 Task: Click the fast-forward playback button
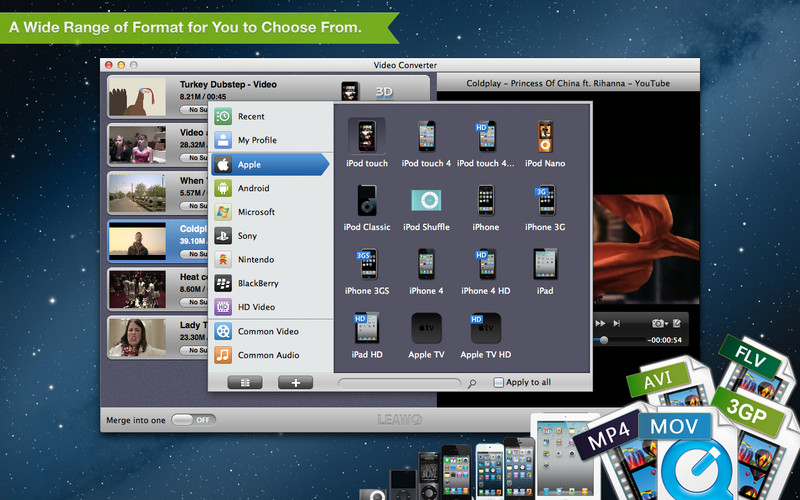[x=601, y=323]
